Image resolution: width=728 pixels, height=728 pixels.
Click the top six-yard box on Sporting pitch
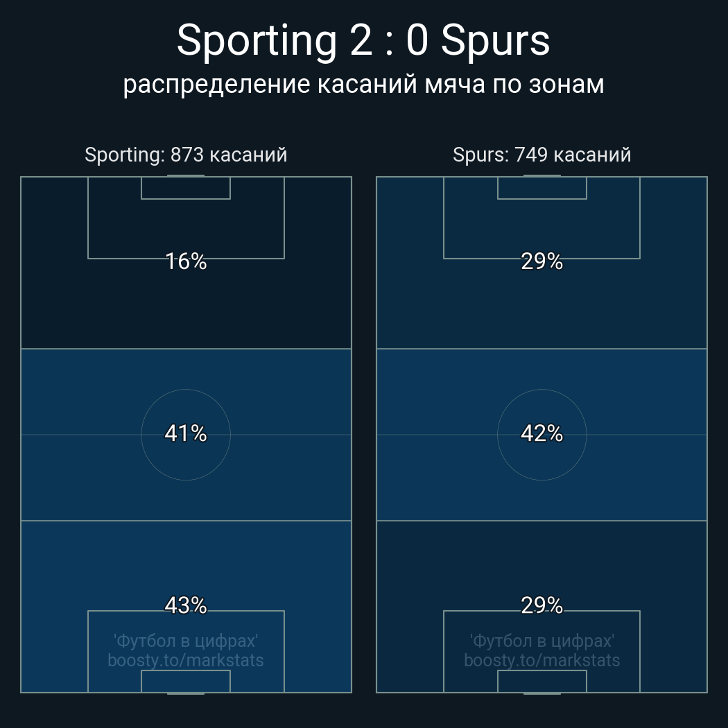click(186, 188)
